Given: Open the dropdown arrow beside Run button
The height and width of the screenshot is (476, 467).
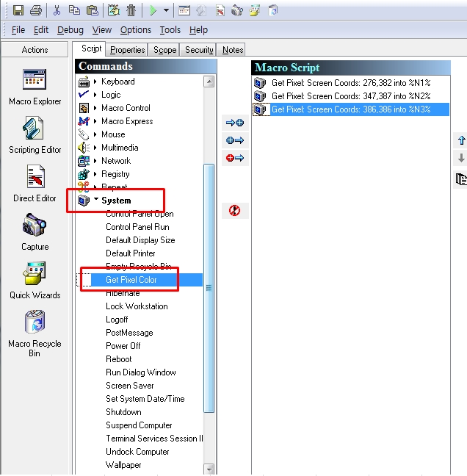Looking at the screenshot, I should 167,10.
